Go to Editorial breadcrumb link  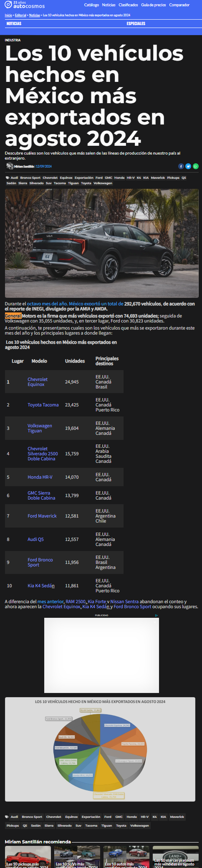[x=20, y=15]
